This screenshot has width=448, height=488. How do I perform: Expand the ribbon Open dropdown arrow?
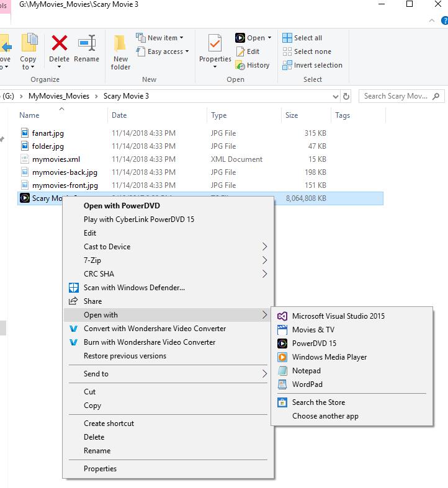tap(269, 38)
